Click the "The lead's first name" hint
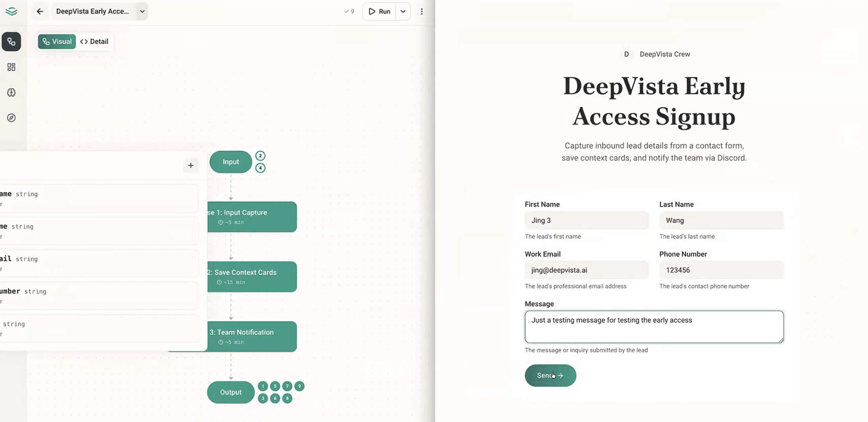This screenshot has width=868, height=422. coord(553,236)
